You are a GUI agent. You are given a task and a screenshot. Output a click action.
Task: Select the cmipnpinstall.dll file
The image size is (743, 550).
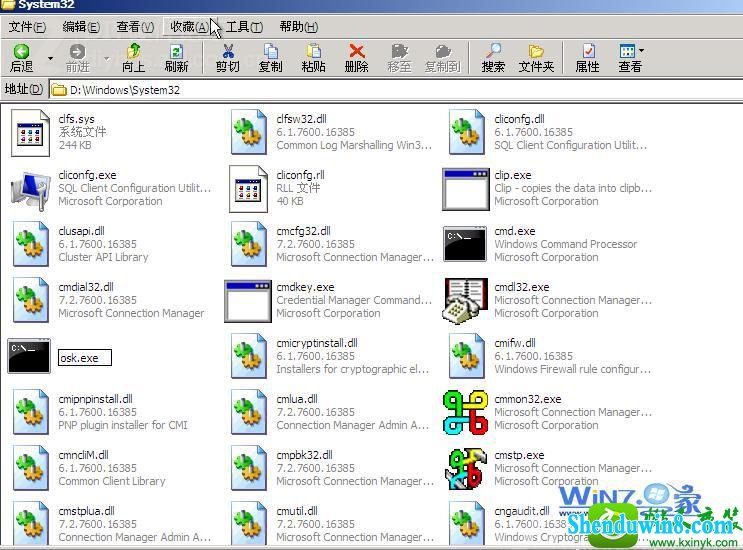point(100,412)
